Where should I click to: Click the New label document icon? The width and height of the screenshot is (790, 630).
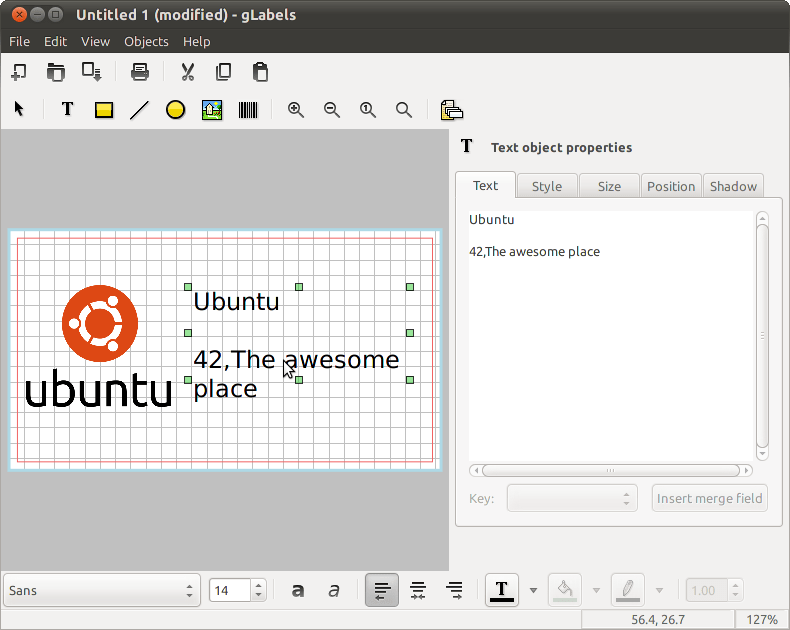[19, 72]
